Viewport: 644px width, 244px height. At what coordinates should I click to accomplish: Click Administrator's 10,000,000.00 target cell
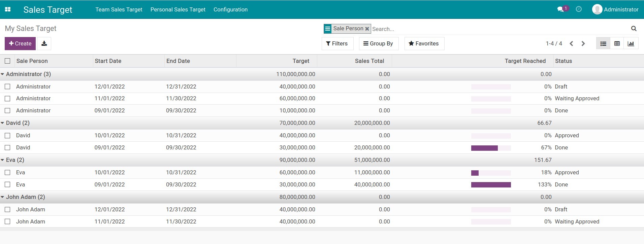[x=297, y=110]
